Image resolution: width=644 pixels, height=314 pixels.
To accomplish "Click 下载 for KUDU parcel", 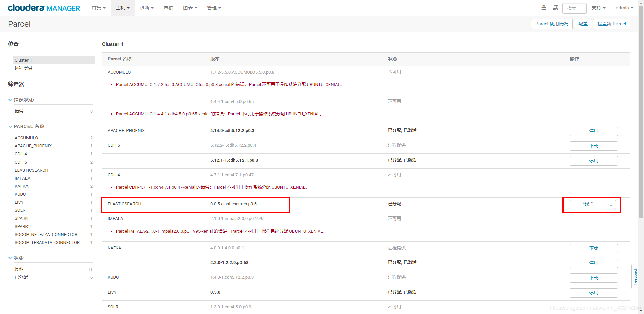I will tap(593, 278).
